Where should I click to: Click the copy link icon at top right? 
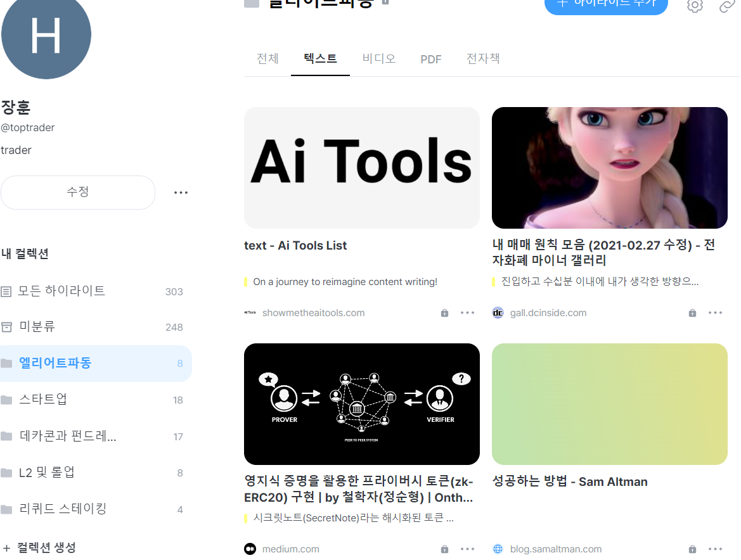727,5
